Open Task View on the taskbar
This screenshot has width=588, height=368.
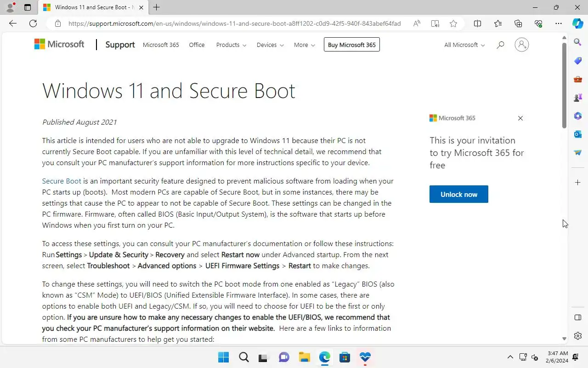[264, 357]
